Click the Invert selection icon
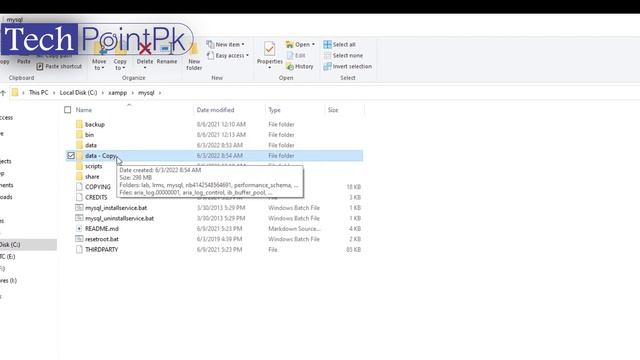Screen dimensions: 640x360 point(327,66)
